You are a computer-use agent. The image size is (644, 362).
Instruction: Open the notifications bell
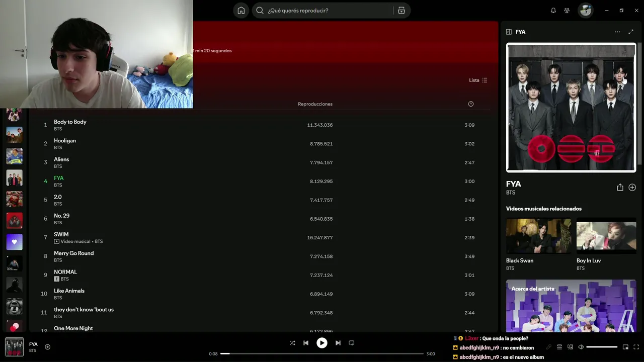coord(553,11)
